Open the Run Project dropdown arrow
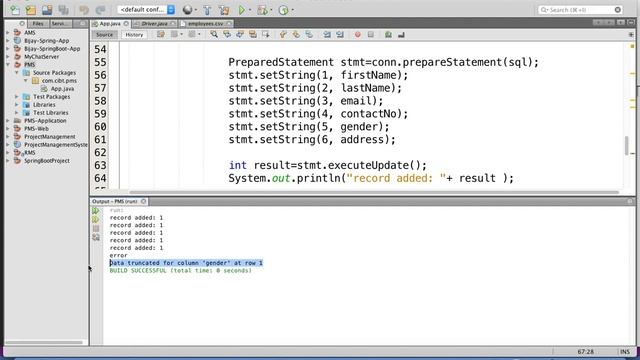640x360 pixels. [x=250, y=10]
